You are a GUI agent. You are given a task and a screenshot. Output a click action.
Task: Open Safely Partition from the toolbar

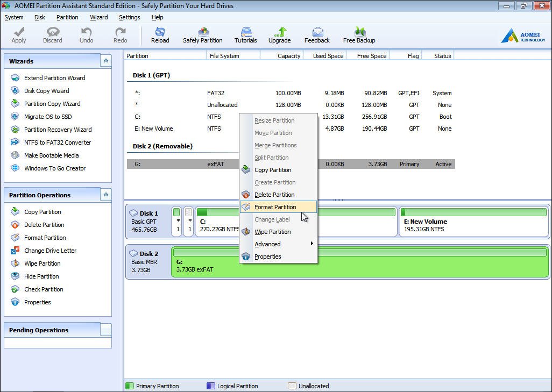(x=202, y=35)
